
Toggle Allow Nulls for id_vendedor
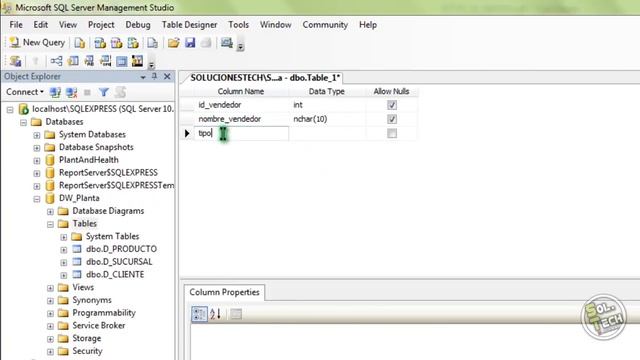392,105
